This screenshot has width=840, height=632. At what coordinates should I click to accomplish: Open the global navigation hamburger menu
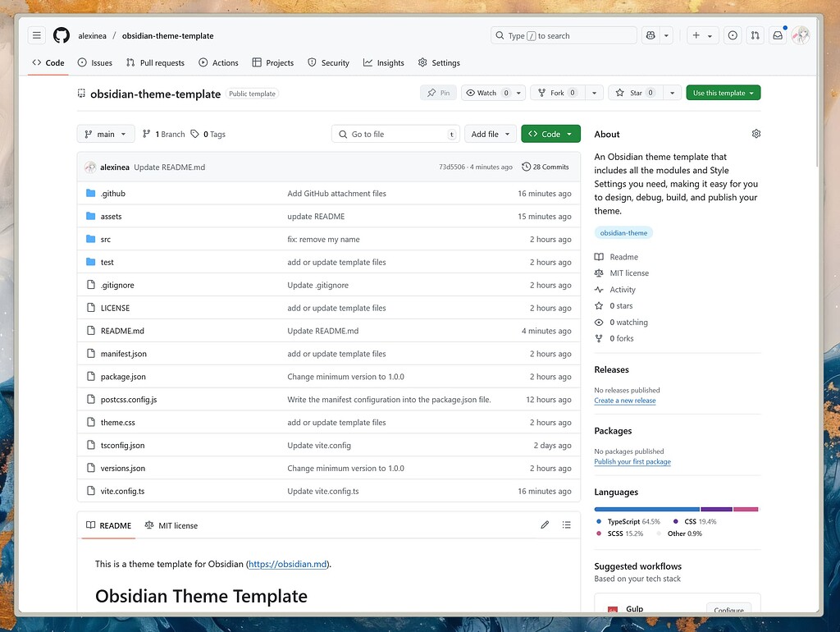pos(36,35)
